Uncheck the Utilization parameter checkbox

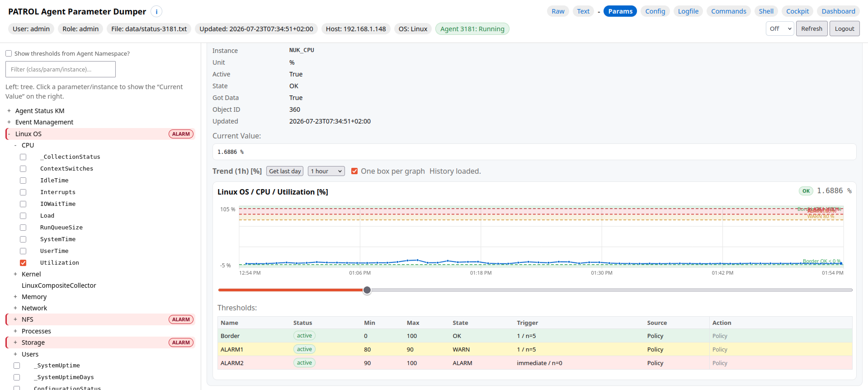(23, 263)
